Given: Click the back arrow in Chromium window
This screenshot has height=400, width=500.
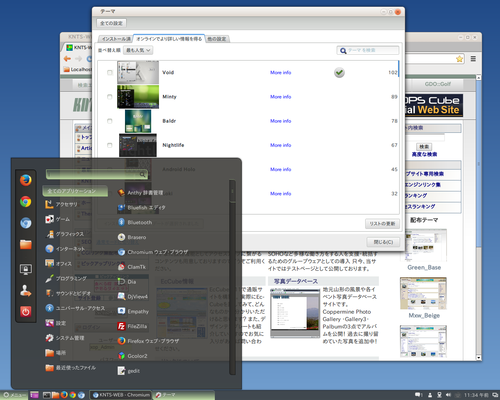Looking at the screenshot, I should click(67, 59).
